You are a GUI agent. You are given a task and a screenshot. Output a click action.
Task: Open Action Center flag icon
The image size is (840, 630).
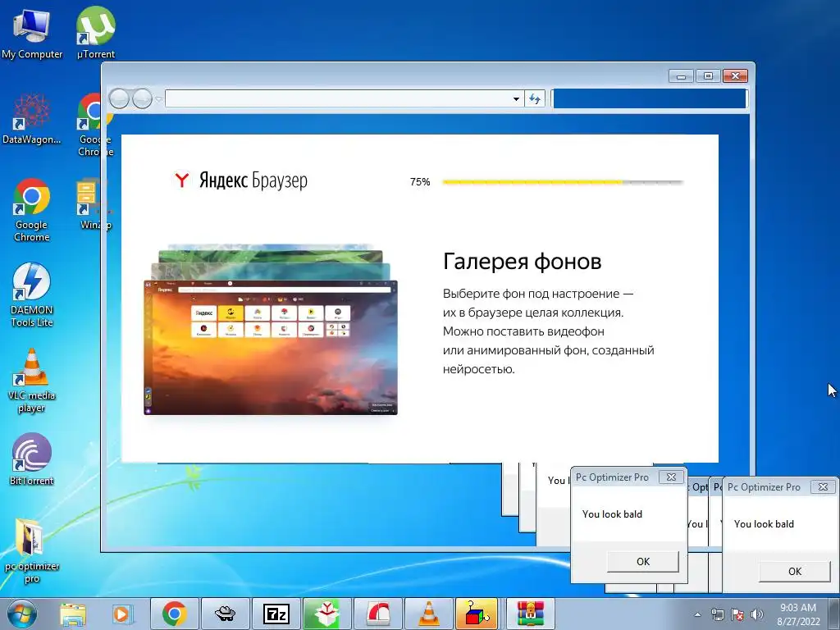(737, 614)
